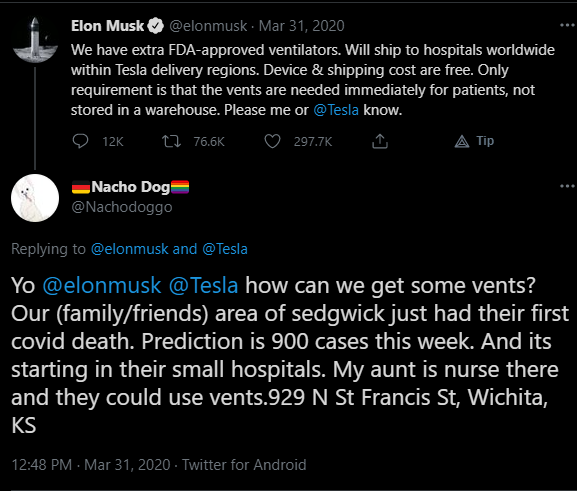This screenshot has height=491, width=577.
Task: Retweet Elon Musk's ventilator tweet
Action: (171, 141)
